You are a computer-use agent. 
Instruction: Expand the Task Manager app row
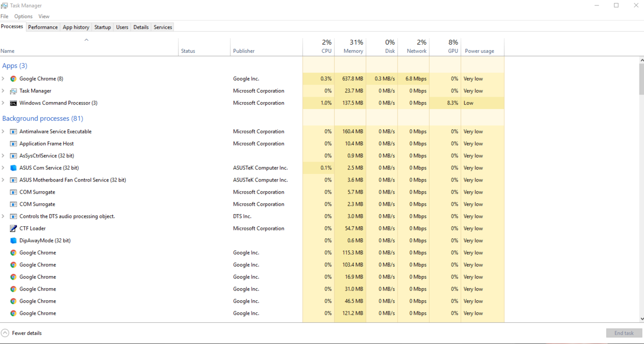click(3, 91)
